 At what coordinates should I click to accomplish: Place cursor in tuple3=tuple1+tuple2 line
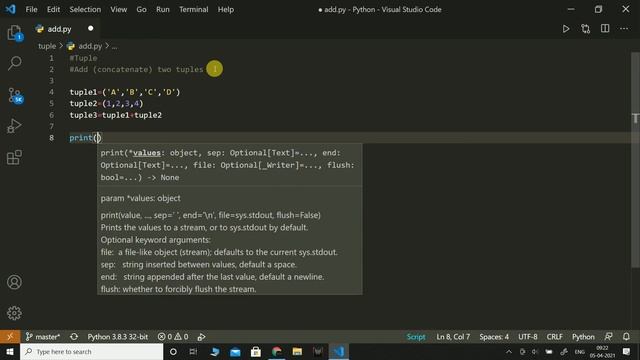point(116,115)
